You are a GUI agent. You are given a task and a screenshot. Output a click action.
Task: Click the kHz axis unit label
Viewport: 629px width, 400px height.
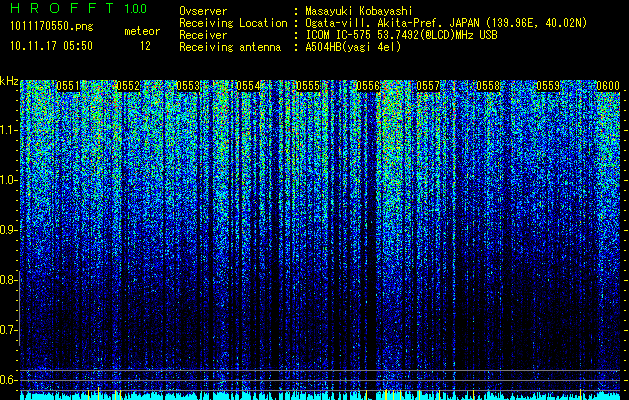[9, 81]
